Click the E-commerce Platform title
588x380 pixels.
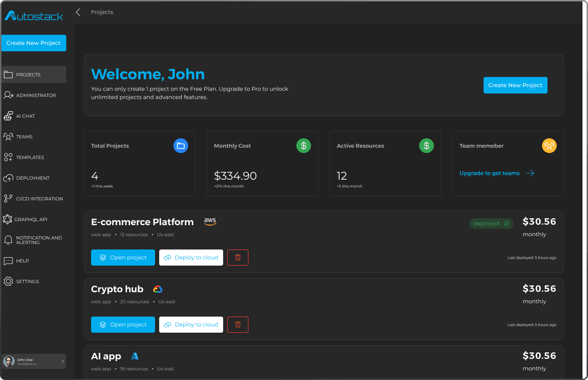point(142,222)
